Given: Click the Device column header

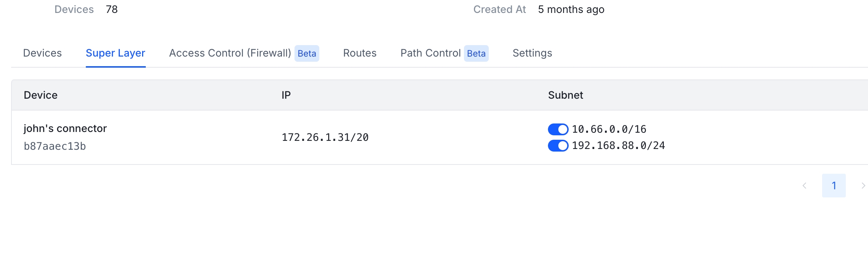Looking at the screenshot, I should [41, 95].
